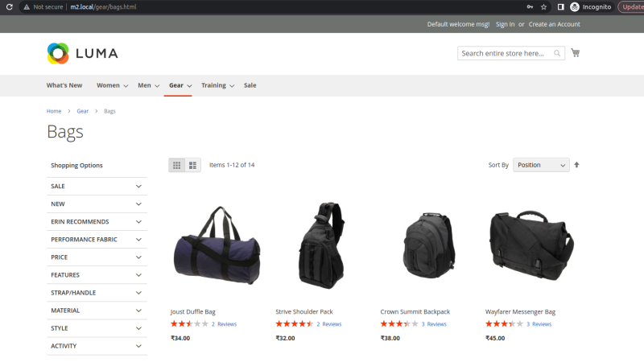Click the Luma logo
644x362 pixels.
tap(82, 53)
